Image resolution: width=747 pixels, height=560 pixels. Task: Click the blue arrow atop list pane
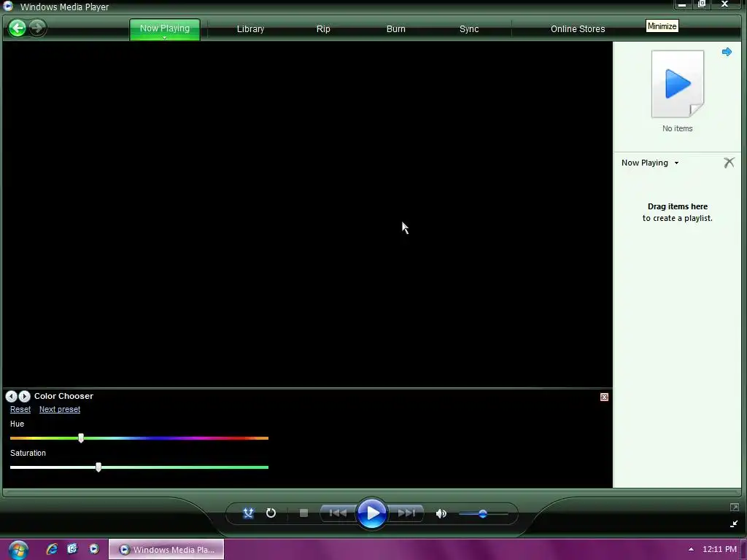(x=727, y=52)
